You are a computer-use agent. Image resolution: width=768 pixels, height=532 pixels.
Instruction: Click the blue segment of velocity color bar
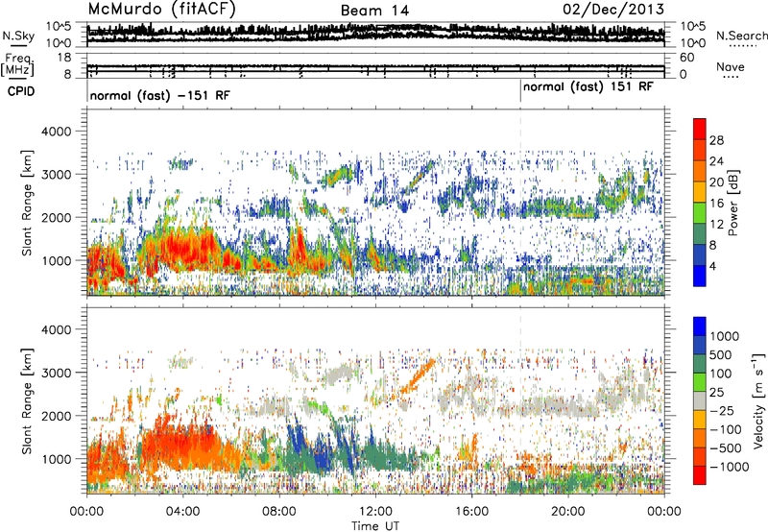[x=700, y=326]
